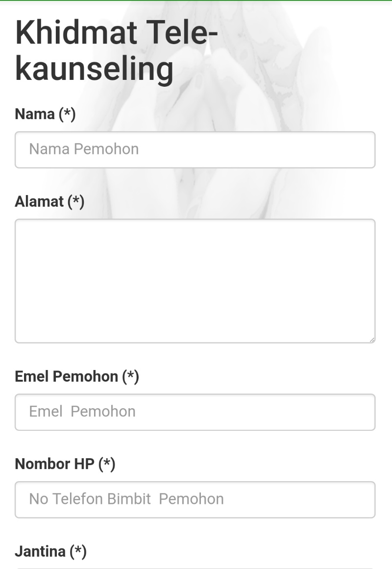Click the Emel Pemohon (*) label
Image resolution: width=392 pixels, height=569 pixels.
pyautogui.click(x=76, y=376)
